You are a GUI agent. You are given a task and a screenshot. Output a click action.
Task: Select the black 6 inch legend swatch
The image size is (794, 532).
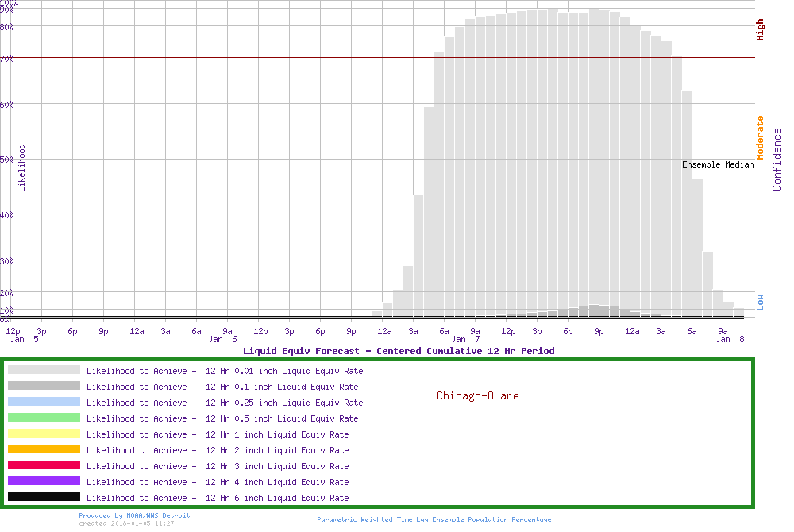(44, 497)
